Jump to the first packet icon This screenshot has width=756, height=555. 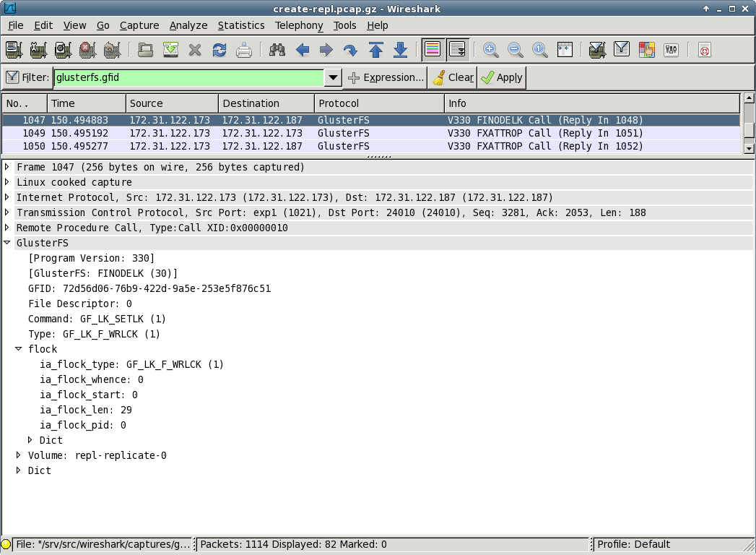point(375,50)
